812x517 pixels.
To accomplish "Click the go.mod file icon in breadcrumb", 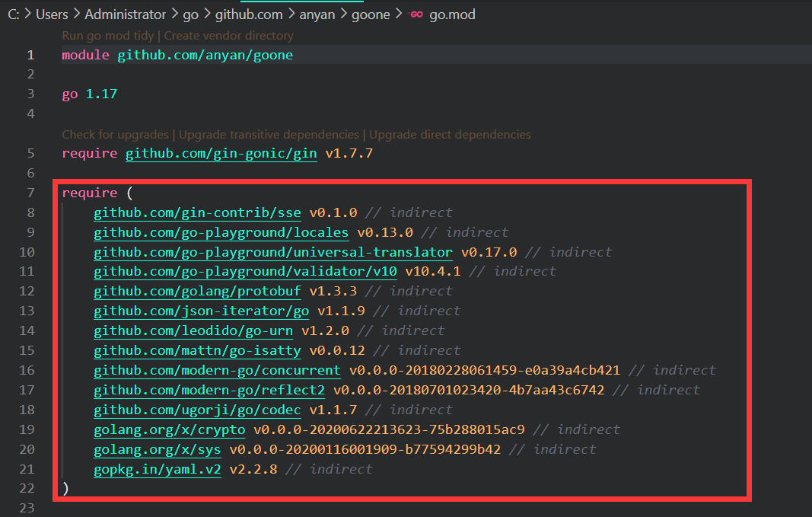I will pyautogui.click(x=417, y=14).
